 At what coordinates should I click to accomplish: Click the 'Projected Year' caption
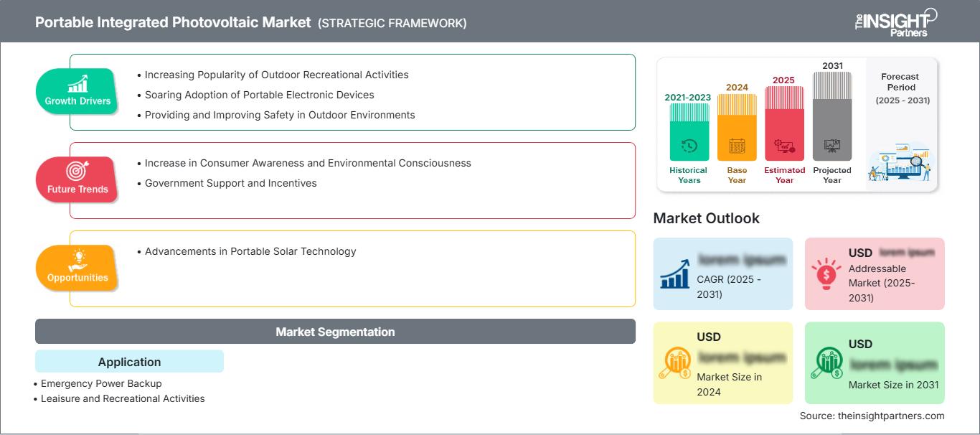[832, 175]
